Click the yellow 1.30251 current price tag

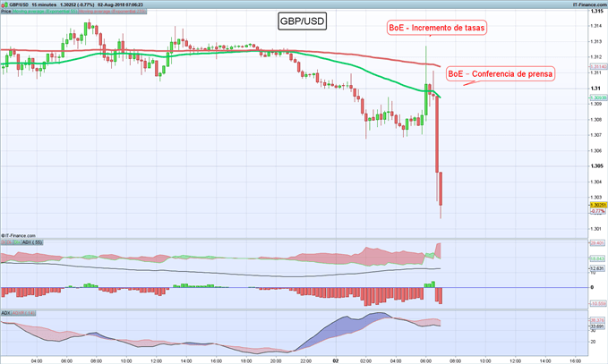[x=598, y=205]
